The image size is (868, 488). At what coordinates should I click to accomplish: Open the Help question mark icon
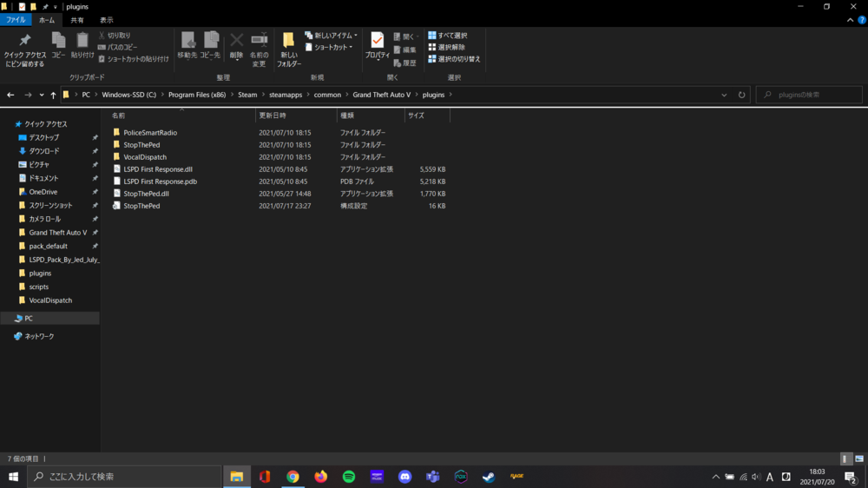click(x=862, y=20)
